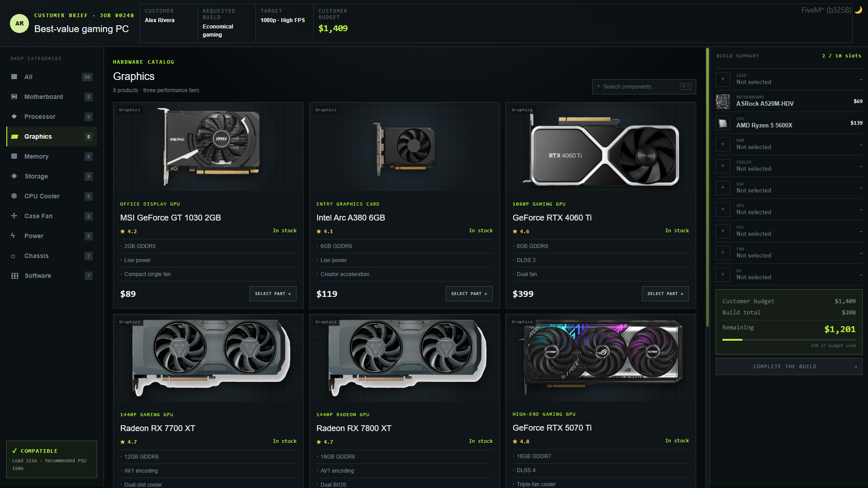View the Intel Arc A380 product image
This screenshot has height=488, width=868.
pos(405,147)
